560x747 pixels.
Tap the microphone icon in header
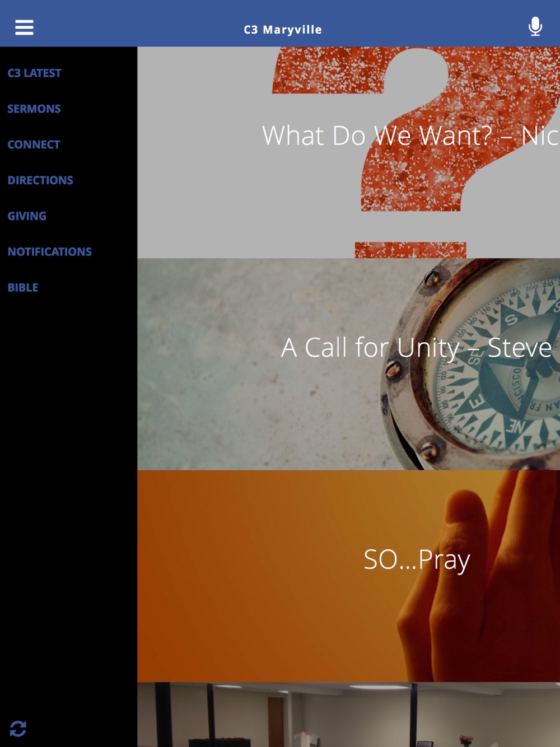pyautogui.click(x=535, y=26)
